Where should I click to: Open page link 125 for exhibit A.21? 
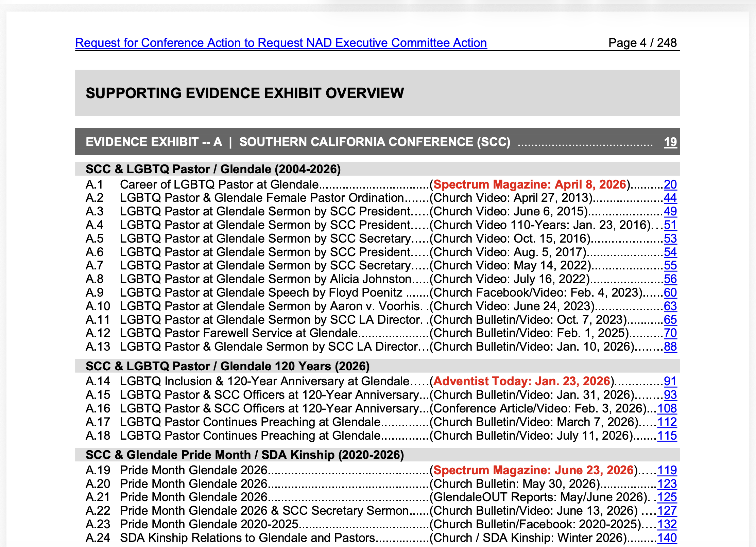pyautogui.click(x=667, y=497)
